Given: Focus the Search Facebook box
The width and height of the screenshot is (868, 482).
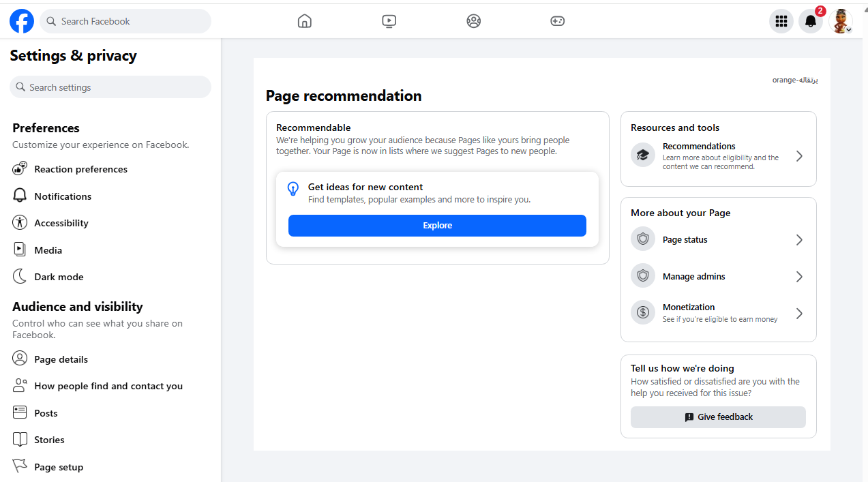Looking at the screenshot, I should tap(126, 21).
